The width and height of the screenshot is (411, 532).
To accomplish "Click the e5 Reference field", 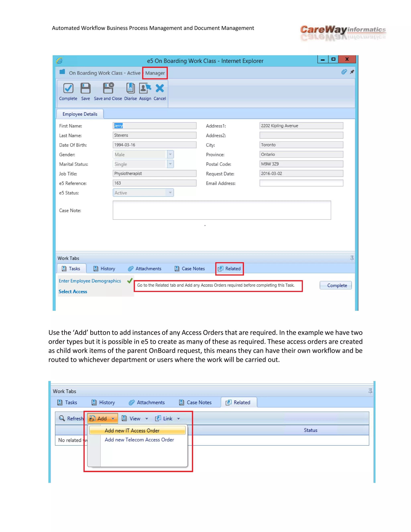I will (x=155, y=183).
